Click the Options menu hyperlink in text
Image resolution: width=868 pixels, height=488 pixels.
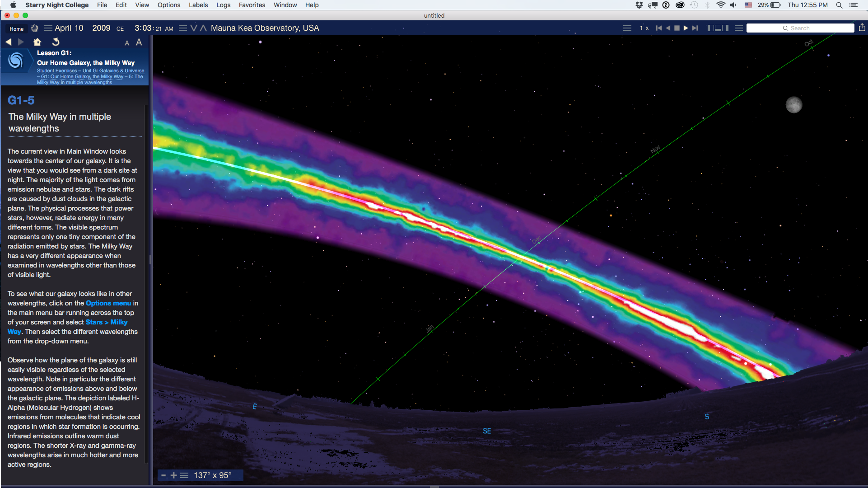coord(108,303)
